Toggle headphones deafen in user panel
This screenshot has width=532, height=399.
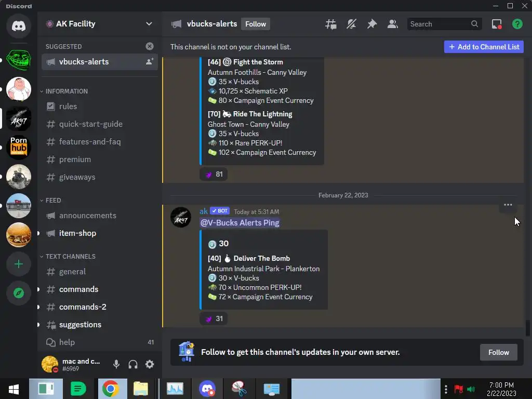click(133, 364)
